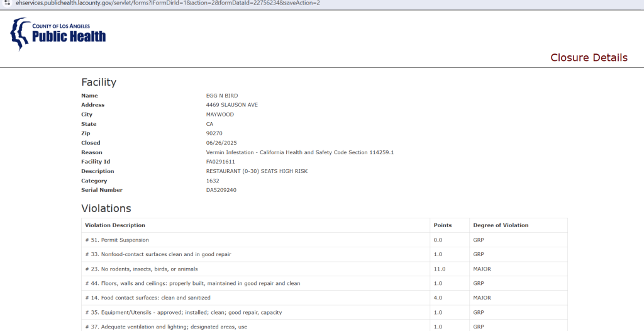Screen dimensions: 644x331
Task: Click the Facility section heading
Action: 99,82
